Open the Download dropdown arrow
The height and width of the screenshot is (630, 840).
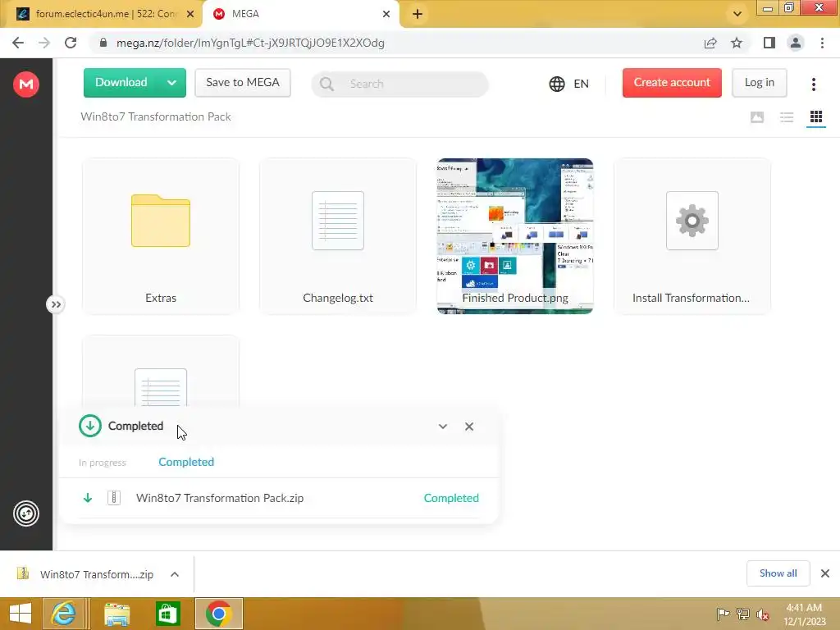172,83
